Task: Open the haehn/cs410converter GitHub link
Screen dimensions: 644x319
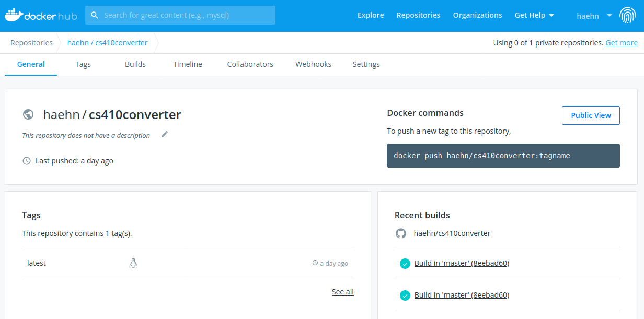Action: 452,233
